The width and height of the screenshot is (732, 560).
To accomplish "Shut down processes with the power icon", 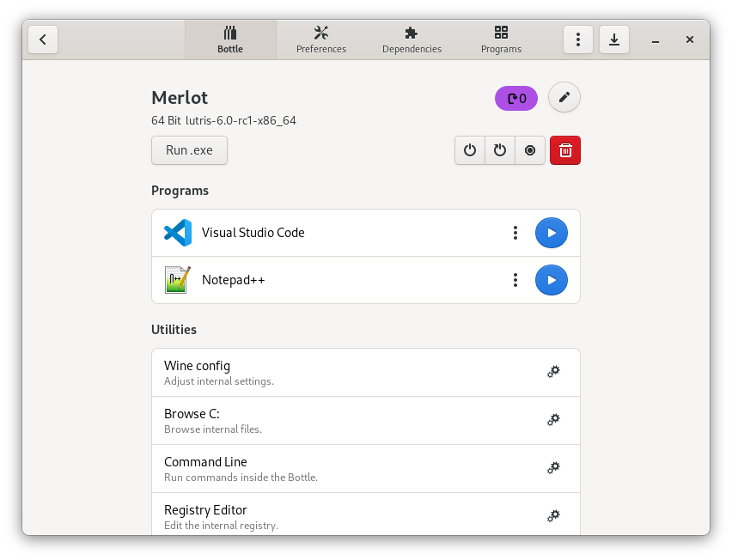I will 470,149.
